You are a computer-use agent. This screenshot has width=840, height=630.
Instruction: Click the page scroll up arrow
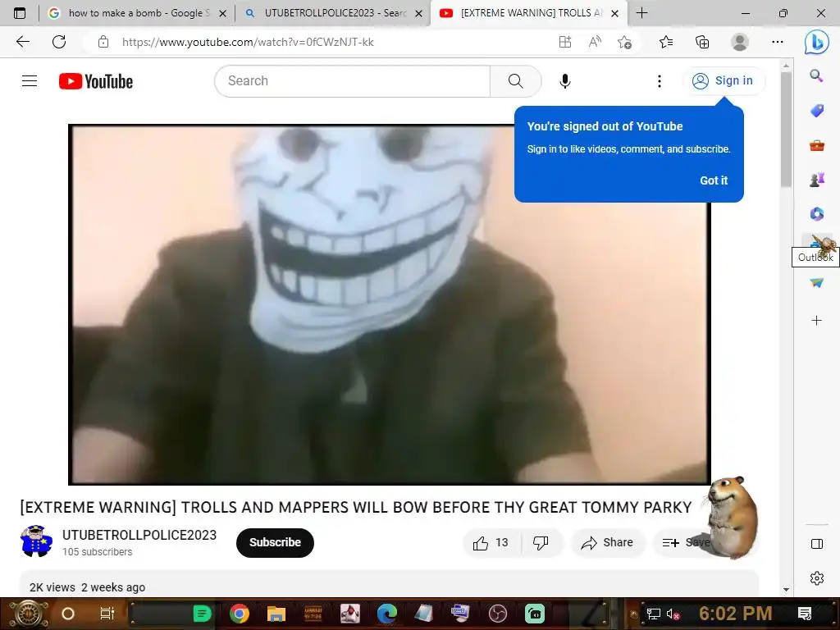(x=786, y=66)
